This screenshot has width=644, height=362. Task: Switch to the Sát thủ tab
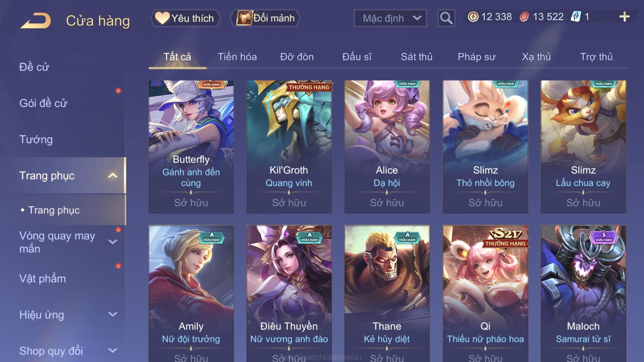(416, 57)
